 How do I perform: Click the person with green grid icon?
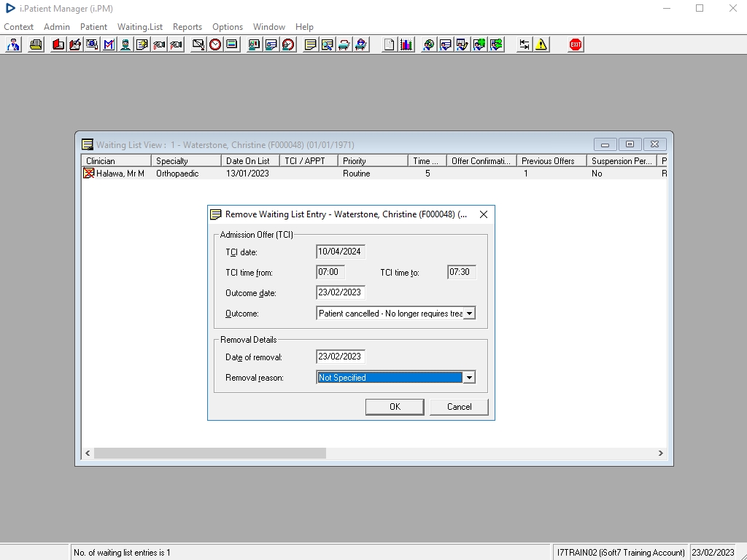479,44
